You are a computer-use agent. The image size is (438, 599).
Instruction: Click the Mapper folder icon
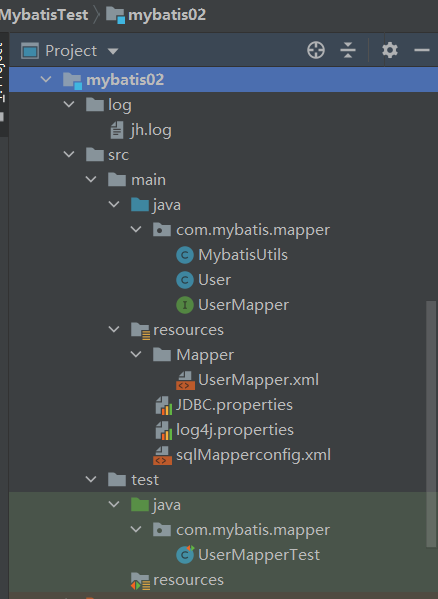click(x=162, y=355)
